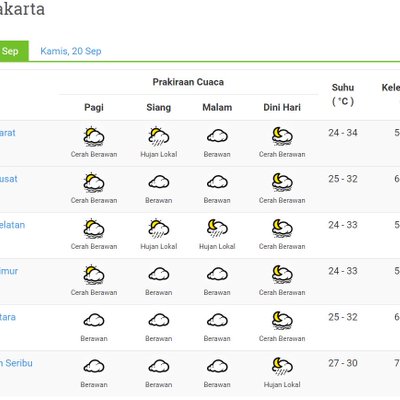The image size is (400, 400).
Task: Click Barat Pagi Cerah Berawan icon
Action: 94,137
